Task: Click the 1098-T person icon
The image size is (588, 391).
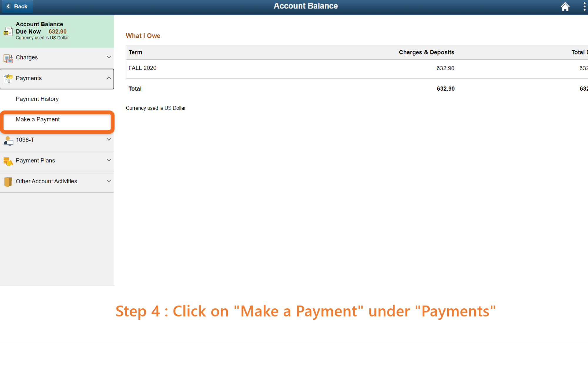Action: tap(8, 141)
